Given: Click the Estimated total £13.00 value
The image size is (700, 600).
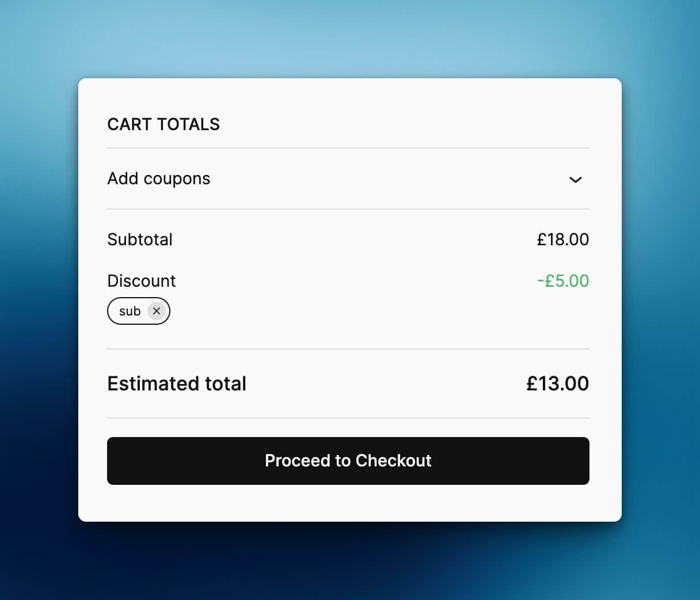Looking at the screenshot, I should tap(557, 383).
